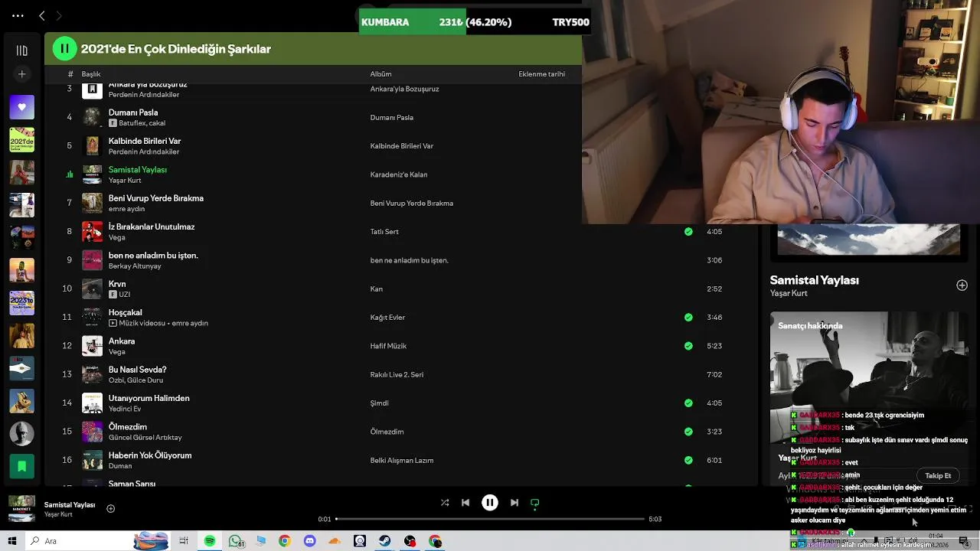Open Liked Songs heart playlist
The width and height of the screenshot is (980, 551).
22,107
